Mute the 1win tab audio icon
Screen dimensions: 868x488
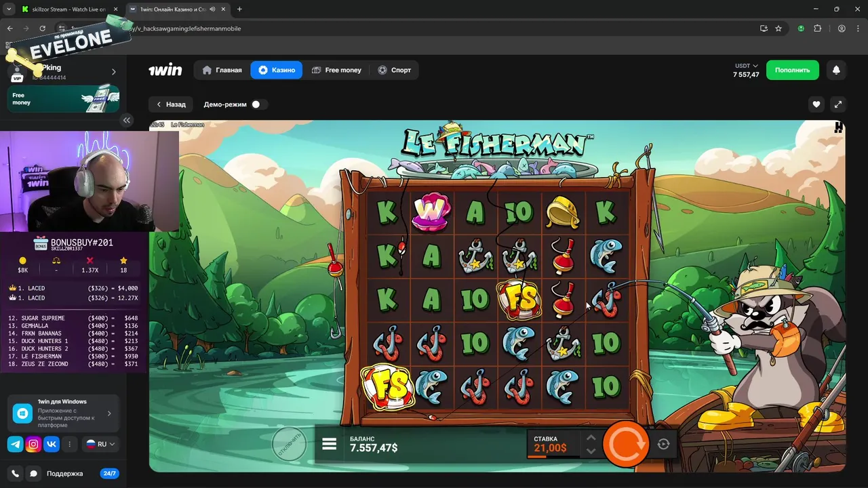(212, 9)
